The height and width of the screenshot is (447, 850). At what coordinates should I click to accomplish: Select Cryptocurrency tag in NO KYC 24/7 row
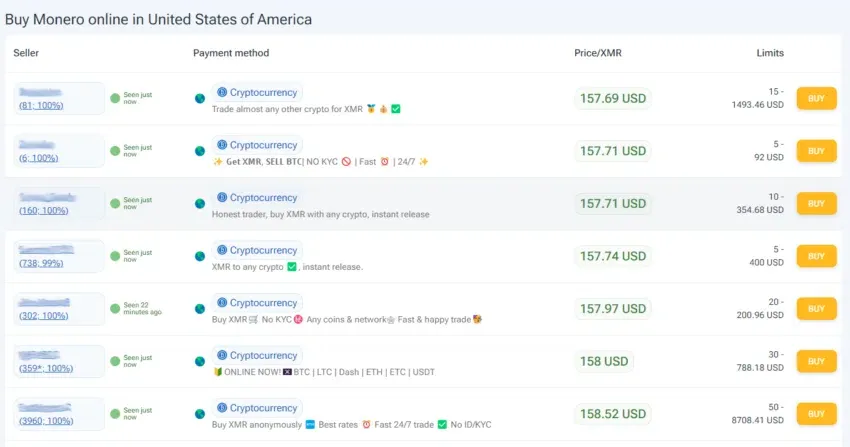pos(257,145)
